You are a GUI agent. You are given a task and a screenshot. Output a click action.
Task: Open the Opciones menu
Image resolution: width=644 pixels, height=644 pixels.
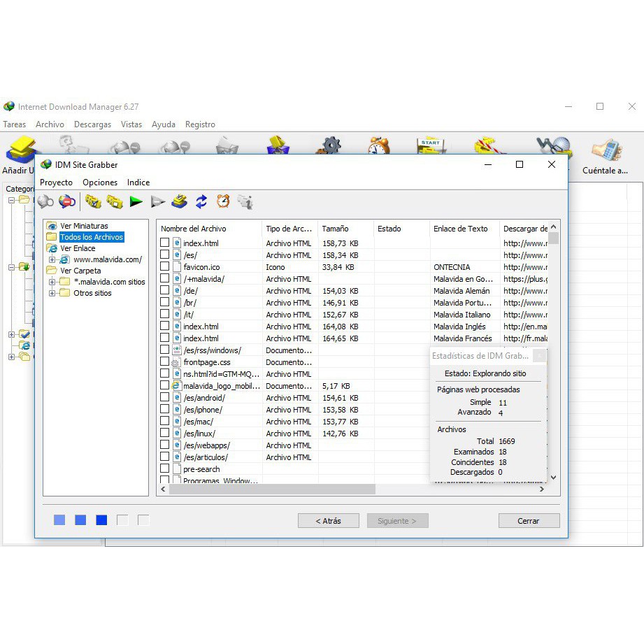(x=100, y=183)
